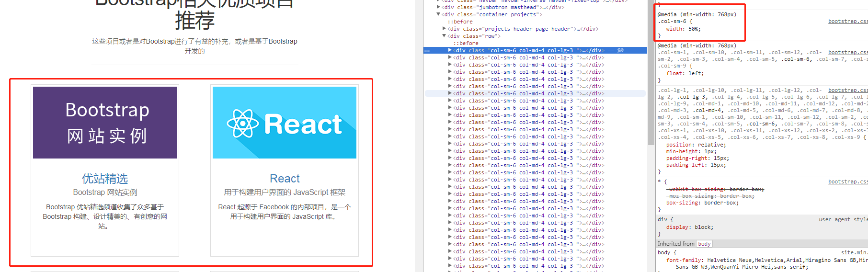Follow the React title link under banner
The height and width of the screenshot is (272, 868).
pyautogui.click(x=285, y=179)
